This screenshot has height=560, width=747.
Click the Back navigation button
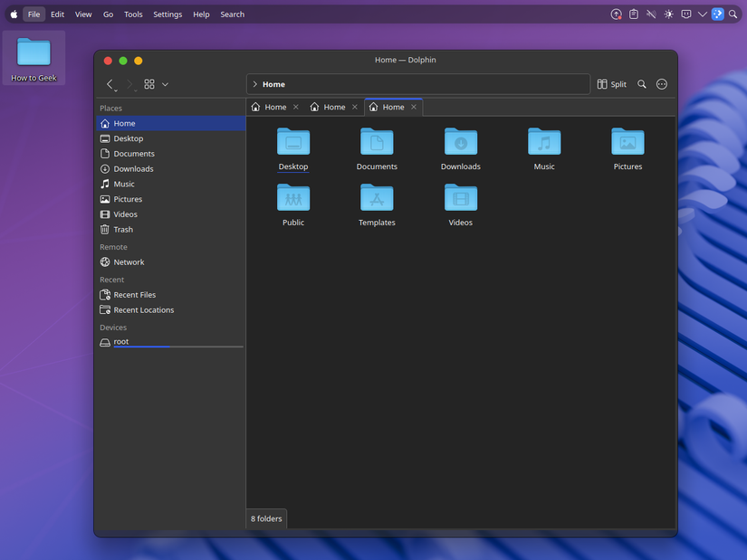pos(110,83)
